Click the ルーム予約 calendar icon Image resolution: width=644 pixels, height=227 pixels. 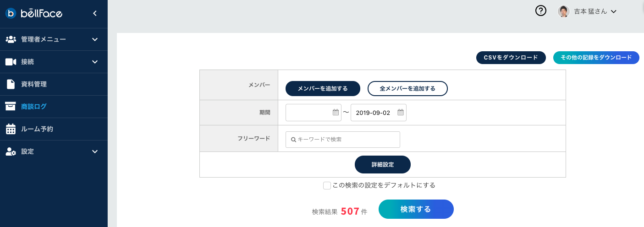[x=11, y=129]
